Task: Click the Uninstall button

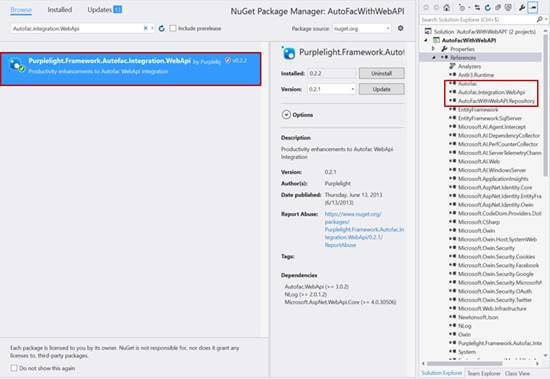Action: click(381, 73)
